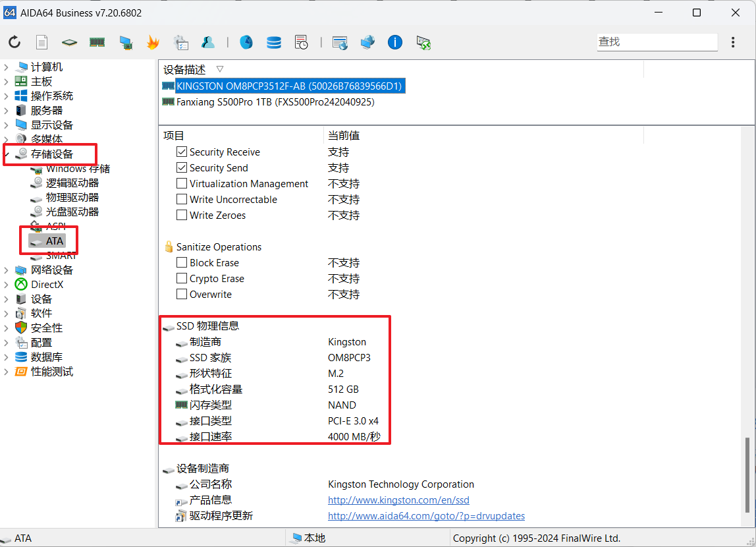Toggle the Security Send checkbox
The image size is (756, 547).
[182, 167]
